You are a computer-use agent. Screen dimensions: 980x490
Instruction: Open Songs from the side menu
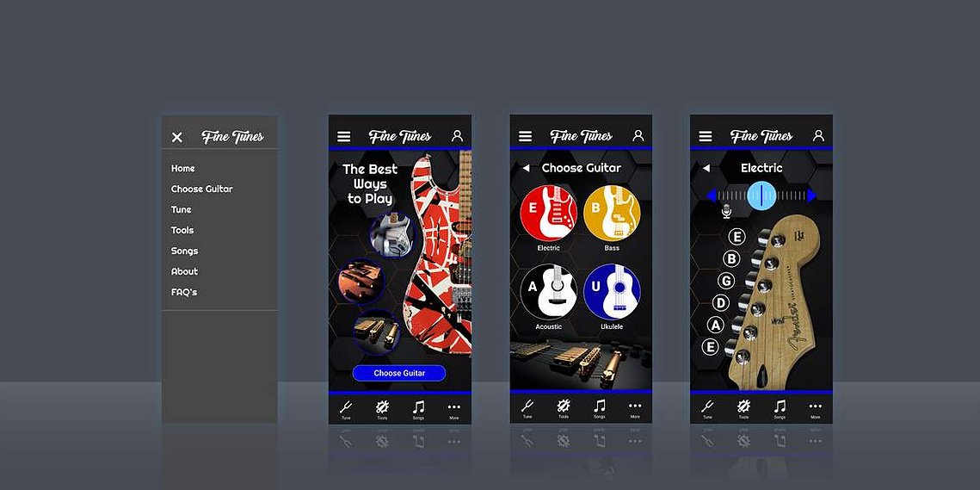pos(184,251)
